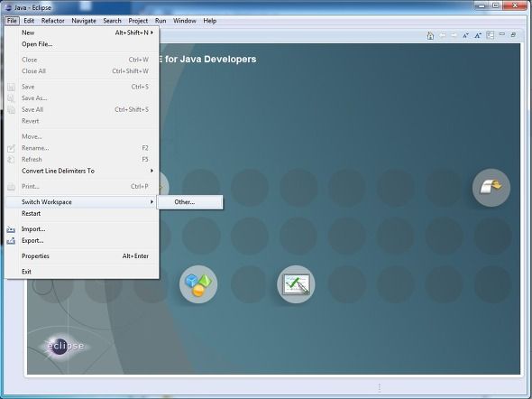Open the Run menu
This screenshot has width=532, height=399.
(161, 21)
